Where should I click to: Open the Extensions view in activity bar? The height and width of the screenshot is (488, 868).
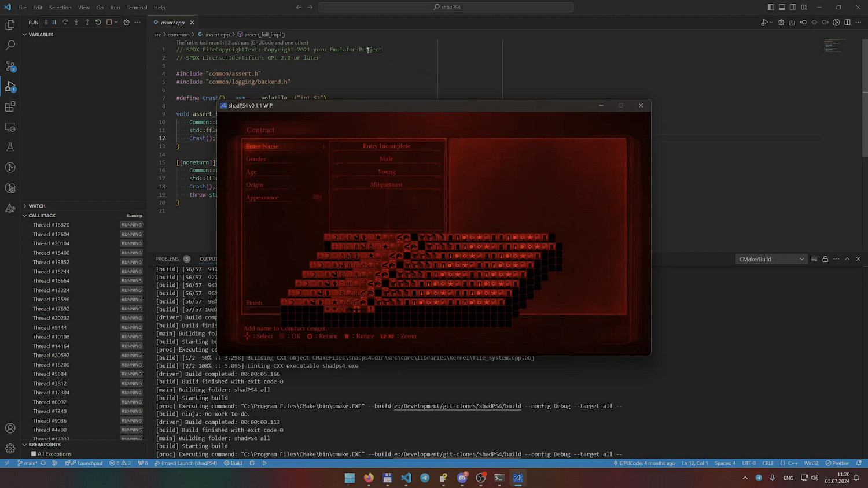tap(10, 107)
